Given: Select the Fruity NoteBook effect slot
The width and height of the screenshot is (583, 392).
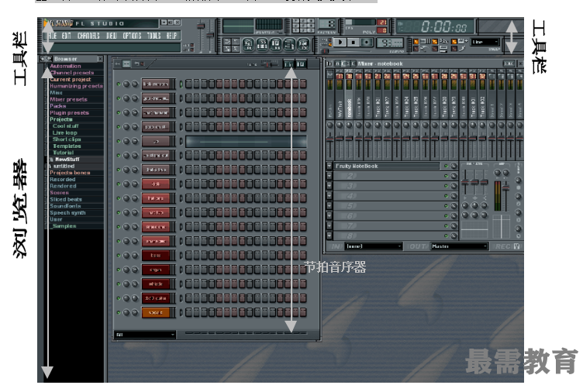Looking at the screenshot, I should pos(387,166).
